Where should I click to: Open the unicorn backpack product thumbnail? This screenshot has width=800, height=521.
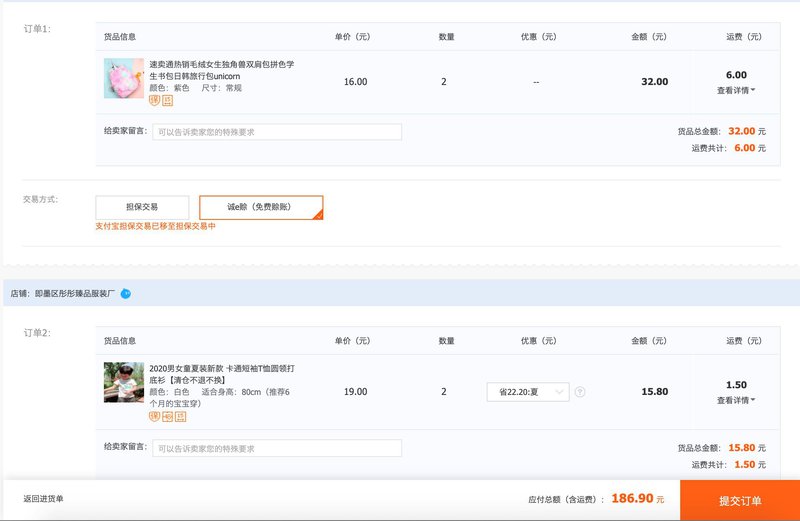[124, 78]
